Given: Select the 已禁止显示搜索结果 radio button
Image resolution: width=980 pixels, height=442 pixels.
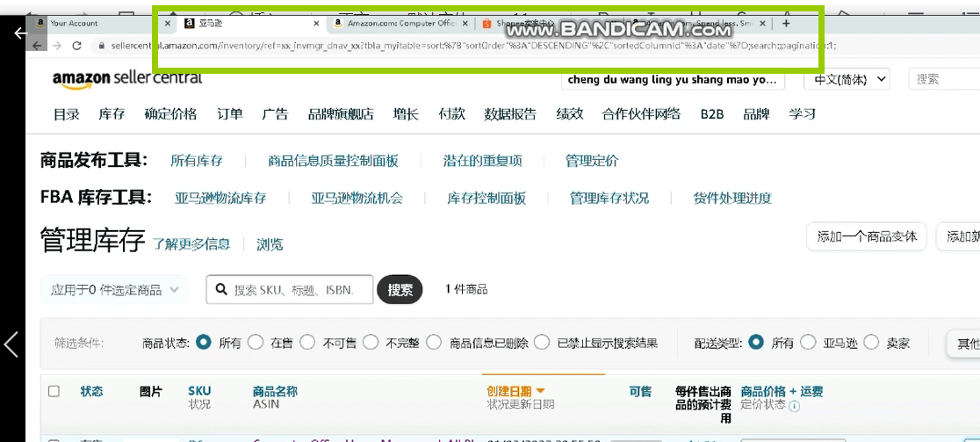Looking at the screenshot, I should pyautogui.click(x=542, y=342).
